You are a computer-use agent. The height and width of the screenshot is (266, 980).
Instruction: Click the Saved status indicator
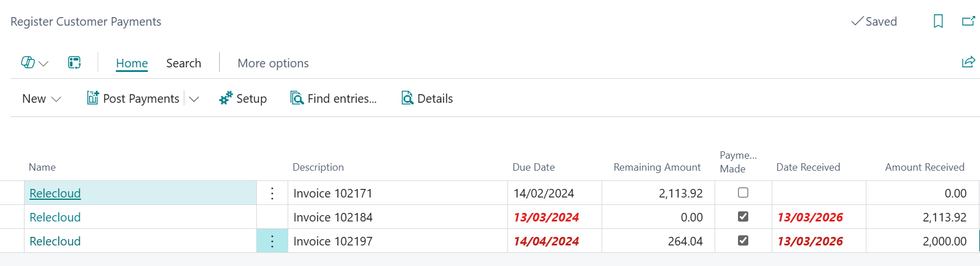pyautogui.click(x=874, y=22)
